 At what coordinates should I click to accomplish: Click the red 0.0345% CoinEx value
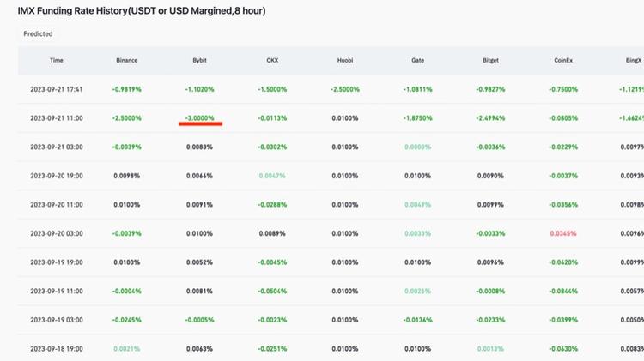(x=562, y=233)
